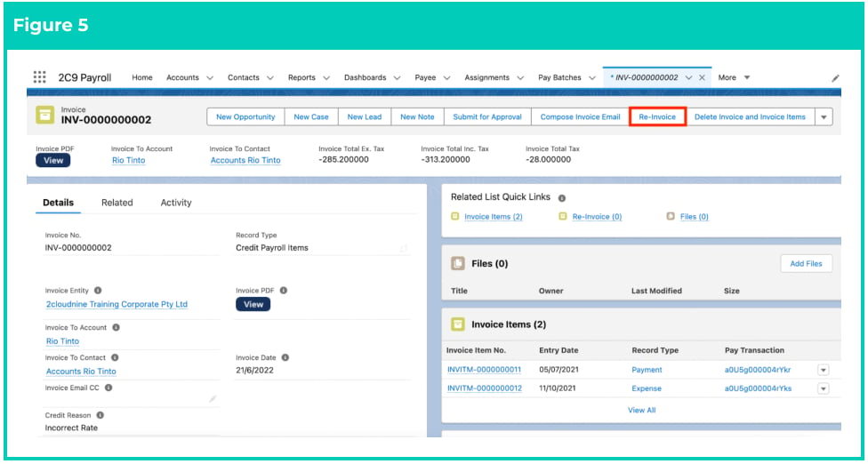Click the info icon beside Invoice Email CC
The image size is (868, 464).
click(108, 388)
